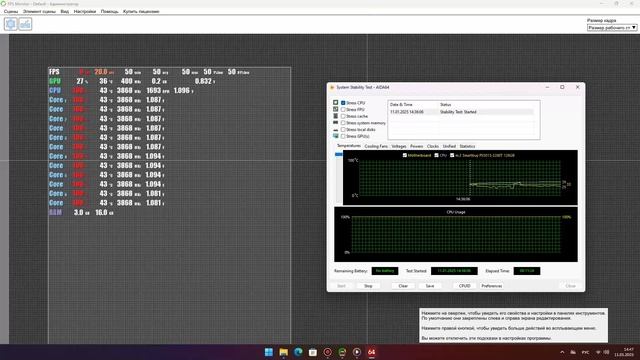640x360 pixels.
Task: Select the FPS row in overlay
Action: (149, 72)
